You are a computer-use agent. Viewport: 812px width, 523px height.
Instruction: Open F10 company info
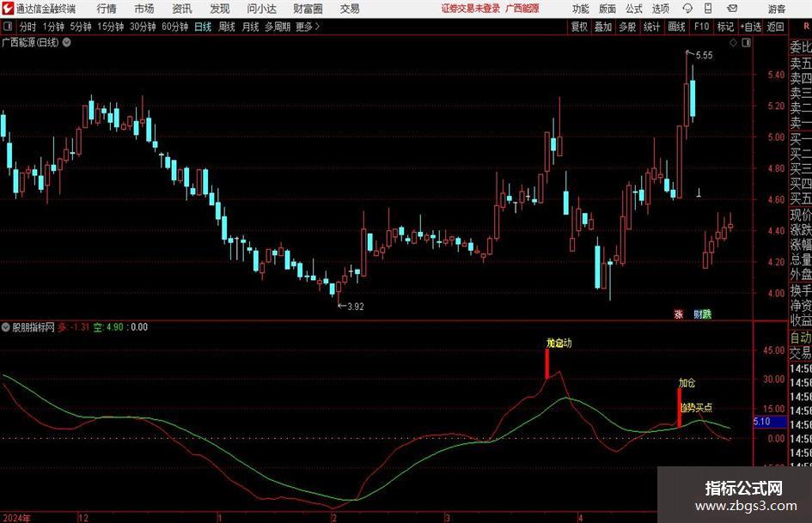702,27
